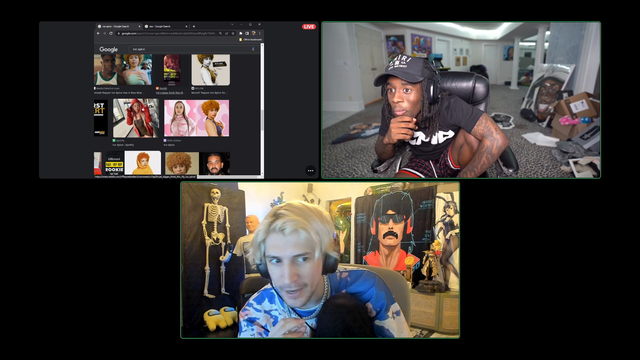This screenshot has width=640, height=360.
Task: Open the three-dot options on shared screen tile
Action: point(311,171)
